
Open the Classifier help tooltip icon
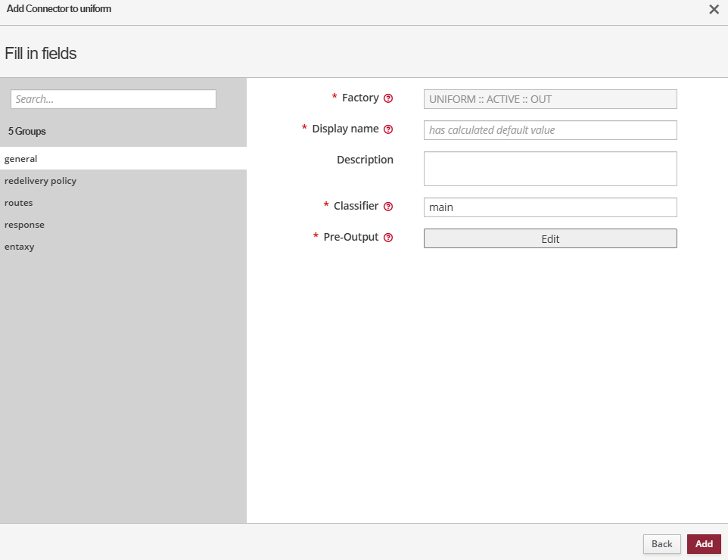click(388, 207)
